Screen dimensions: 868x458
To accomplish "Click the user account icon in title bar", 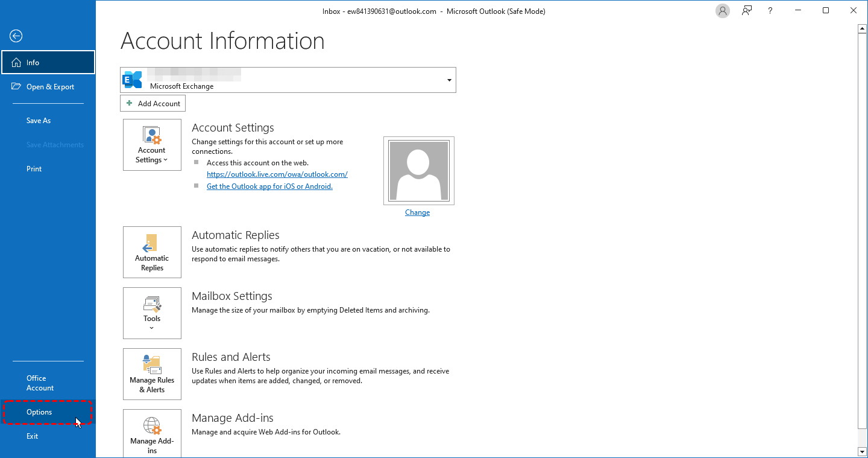I will (722, 11).
